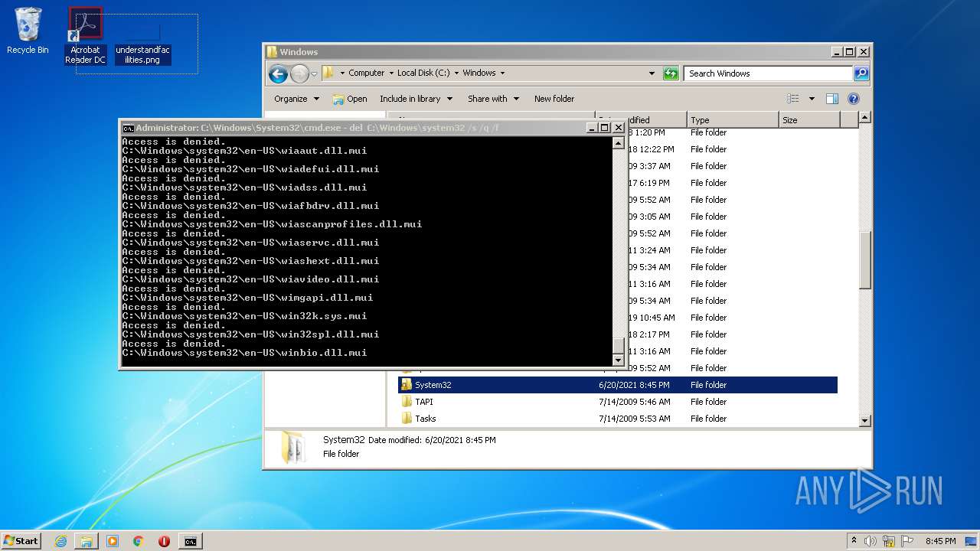
Task: Open the Share with dropdown
Action: point(493,99)
